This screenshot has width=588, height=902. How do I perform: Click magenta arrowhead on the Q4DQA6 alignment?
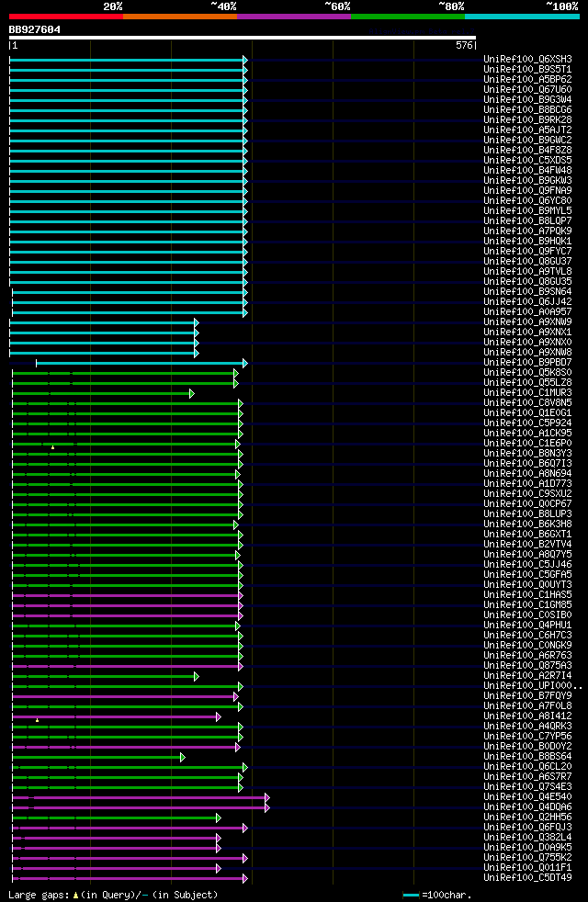267,807
